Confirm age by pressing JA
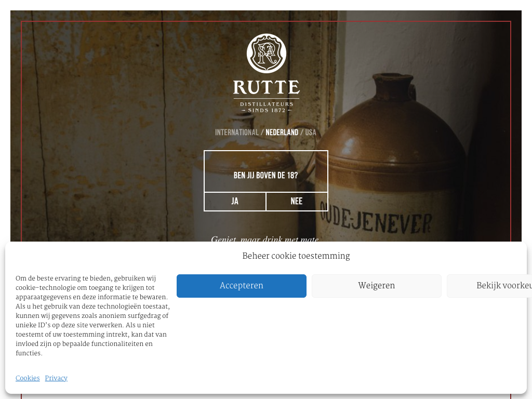532x399 pixels. 235,202
